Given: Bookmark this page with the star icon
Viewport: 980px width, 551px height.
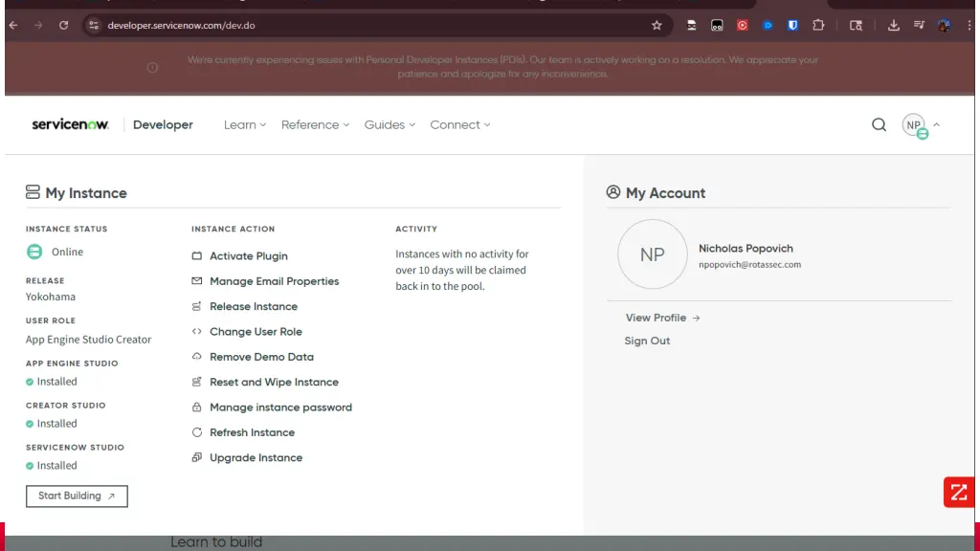Looking at the screenshot, I should pos(657,26).
